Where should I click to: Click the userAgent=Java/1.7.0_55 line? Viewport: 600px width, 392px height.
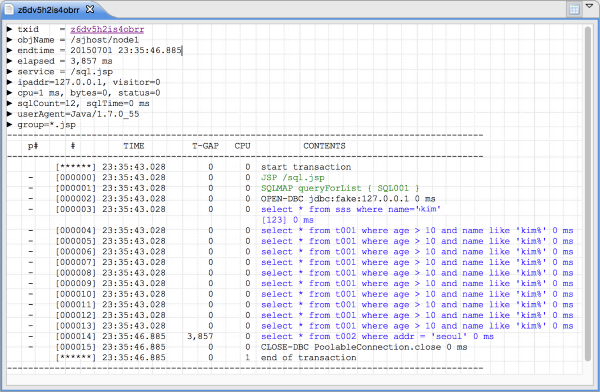click(78, 114)
